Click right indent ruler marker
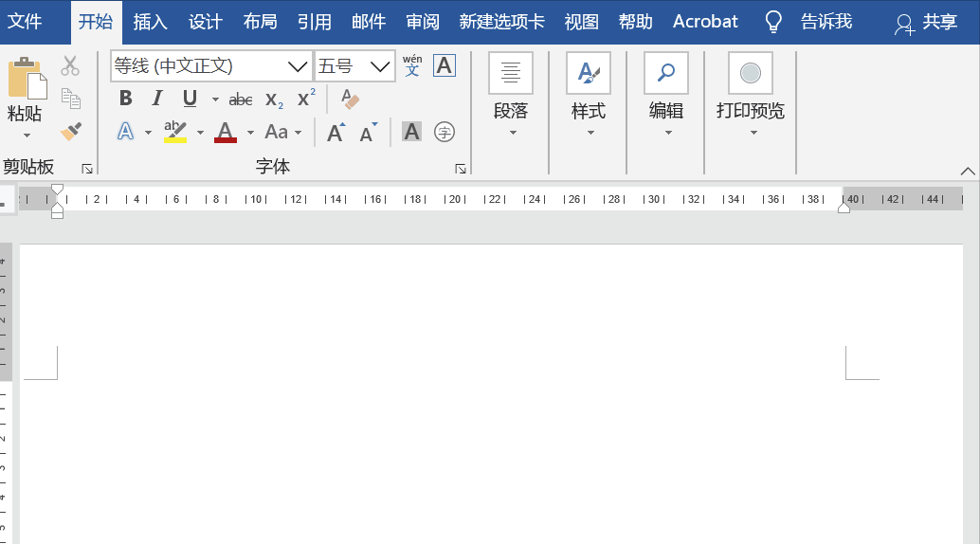This screenshot has width=980, height=544. (x=844, y=208)
